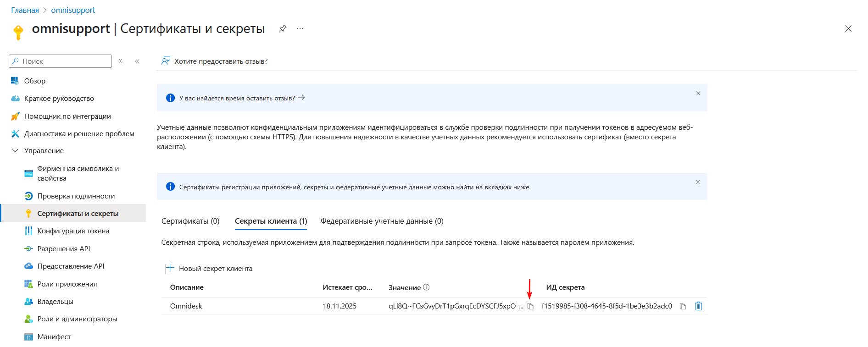This screenshot has height=347, width=868.
Task: Switch to Федеративные учетные данные (0) tab
Action: pos(382,221)
